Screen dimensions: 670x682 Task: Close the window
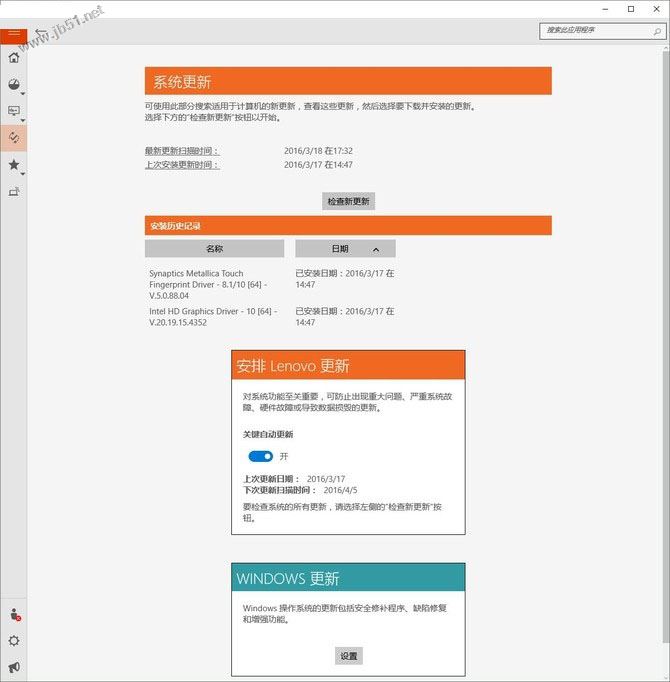(x=657, y=9)
